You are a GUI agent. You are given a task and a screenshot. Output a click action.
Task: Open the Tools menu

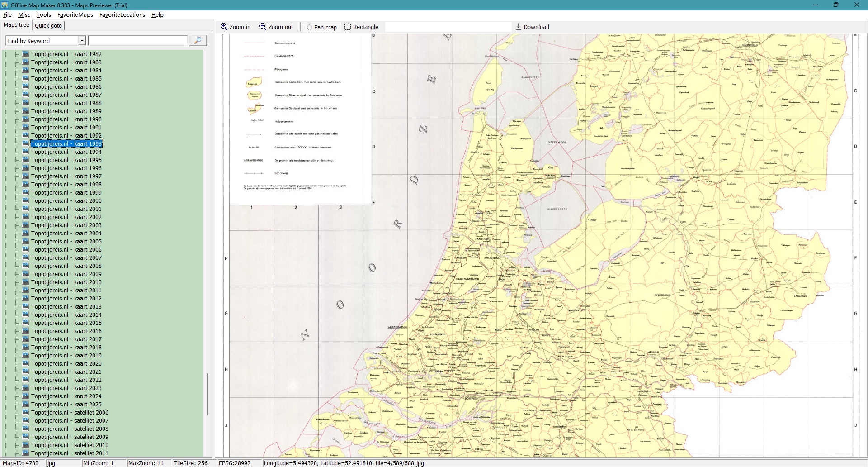[44, 15]
